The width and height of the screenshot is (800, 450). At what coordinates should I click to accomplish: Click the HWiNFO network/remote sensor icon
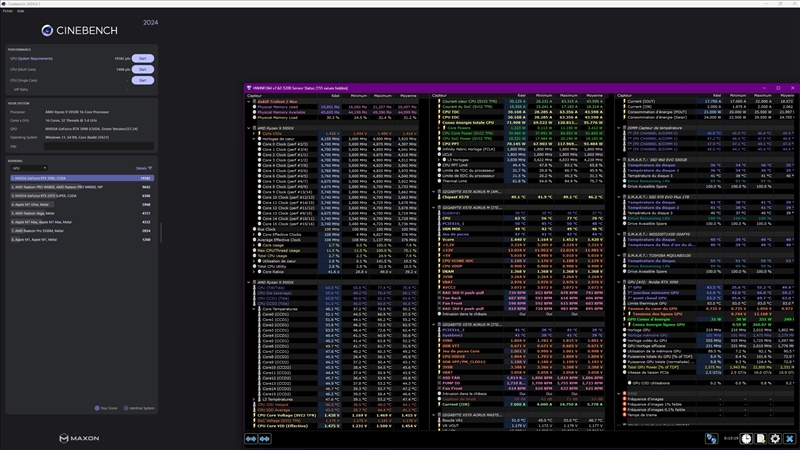(x=714, y=438)
